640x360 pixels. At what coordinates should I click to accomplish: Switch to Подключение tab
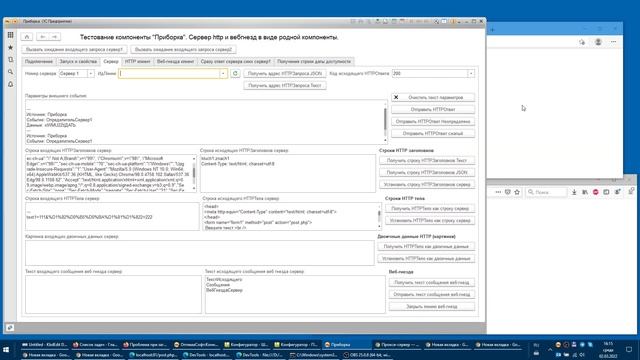39,61
